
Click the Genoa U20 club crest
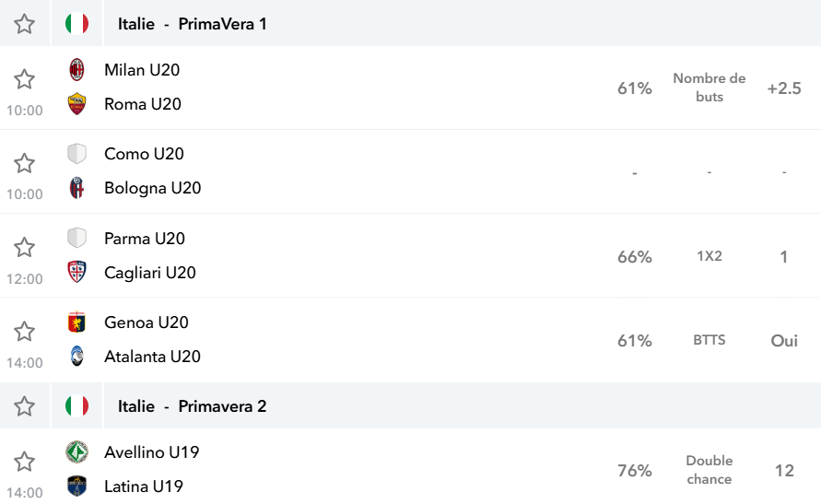(x=77, y=322)
